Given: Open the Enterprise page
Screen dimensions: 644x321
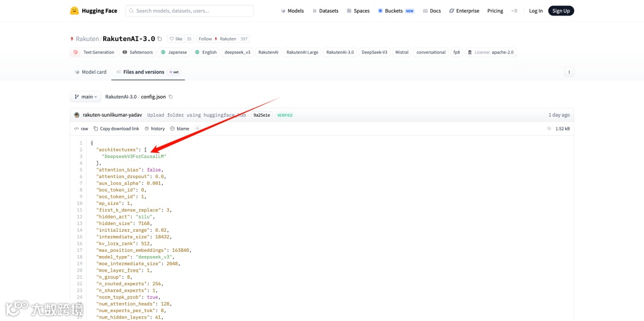Looking at the screenshot, I should click(464, 11).
